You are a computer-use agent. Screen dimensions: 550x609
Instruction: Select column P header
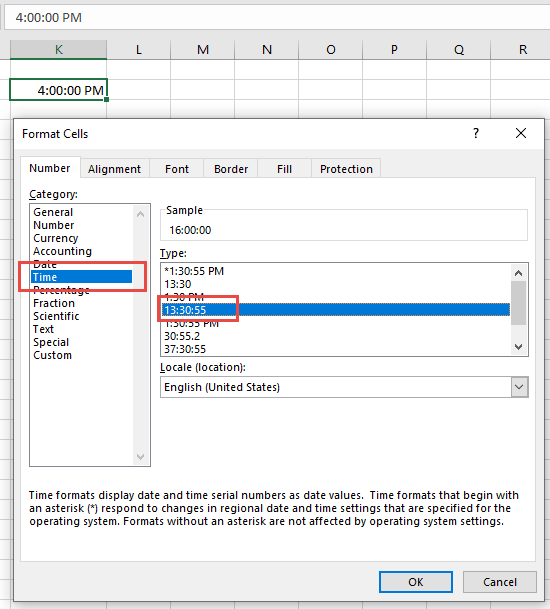[394, 49]
